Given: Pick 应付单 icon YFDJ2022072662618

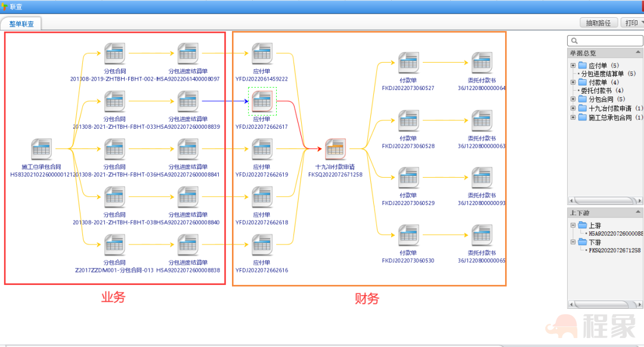Looking at the screenshot, I should coord(262,197).
